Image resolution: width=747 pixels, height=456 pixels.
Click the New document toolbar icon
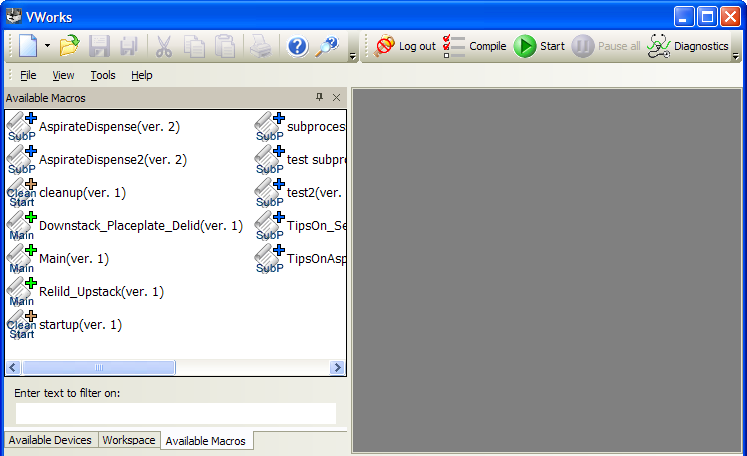point(28,46)
